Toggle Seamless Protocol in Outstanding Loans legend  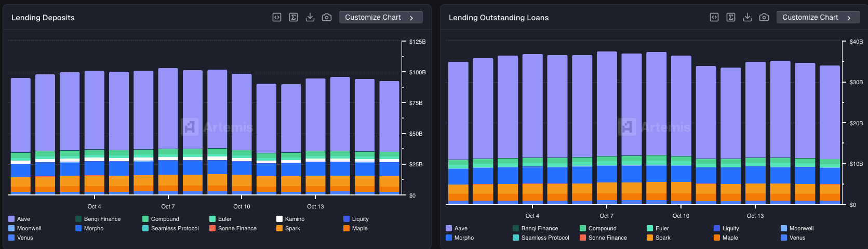pyautogui.click(x=541, y=238)
